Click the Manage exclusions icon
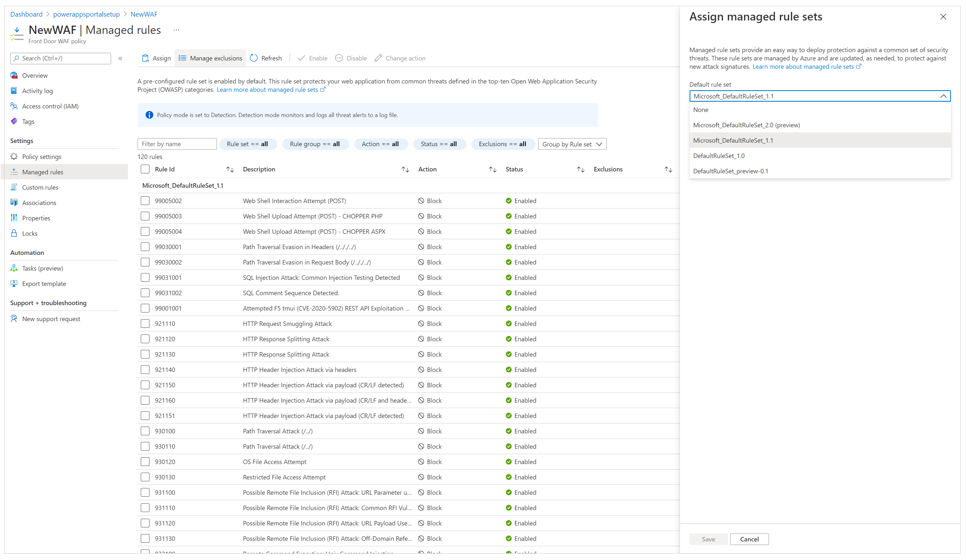The width and height of the screenshot is (966, 560). (x=181, y=58)
